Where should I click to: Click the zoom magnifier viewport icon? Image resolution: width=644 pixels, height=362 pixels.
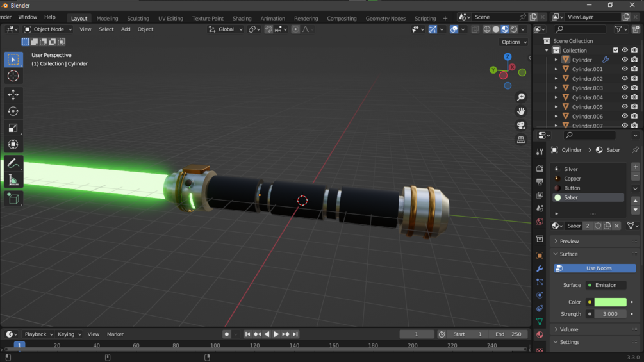(x=521, y=97)
